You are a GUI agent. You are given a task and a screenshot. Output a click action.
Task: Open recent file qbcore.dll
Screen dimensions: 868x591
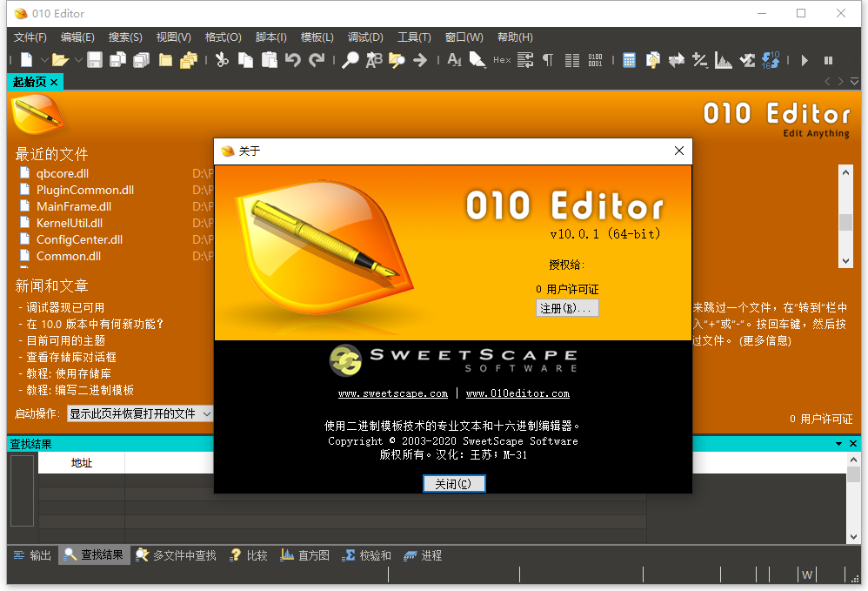[63, 173]
